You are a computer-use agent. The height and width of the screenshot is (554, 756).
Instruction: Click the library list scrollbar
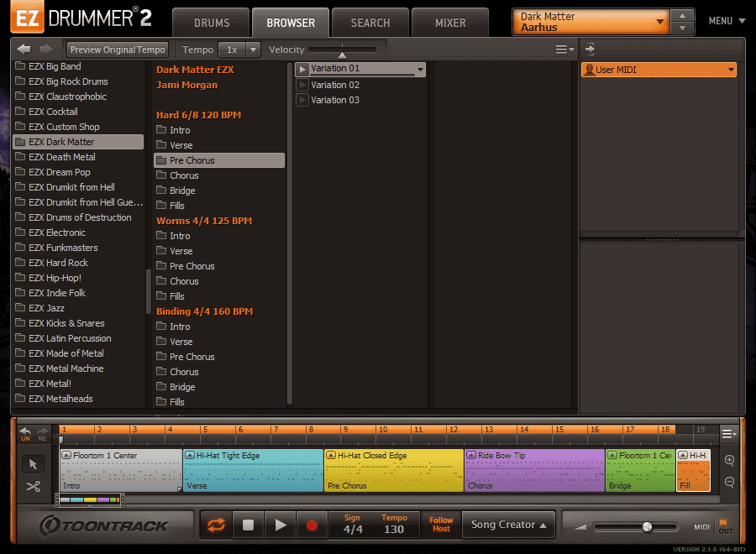point(148,291)
